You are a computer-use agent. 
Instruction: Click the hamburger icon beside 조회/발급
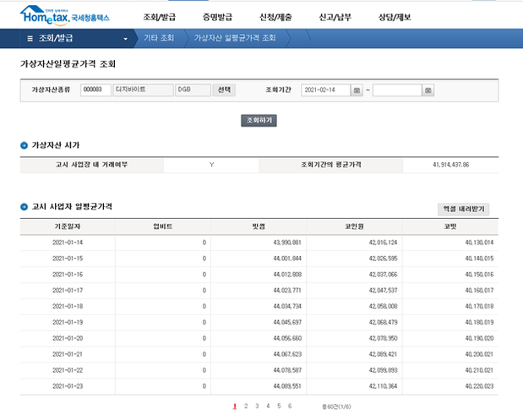pos(30,38)
